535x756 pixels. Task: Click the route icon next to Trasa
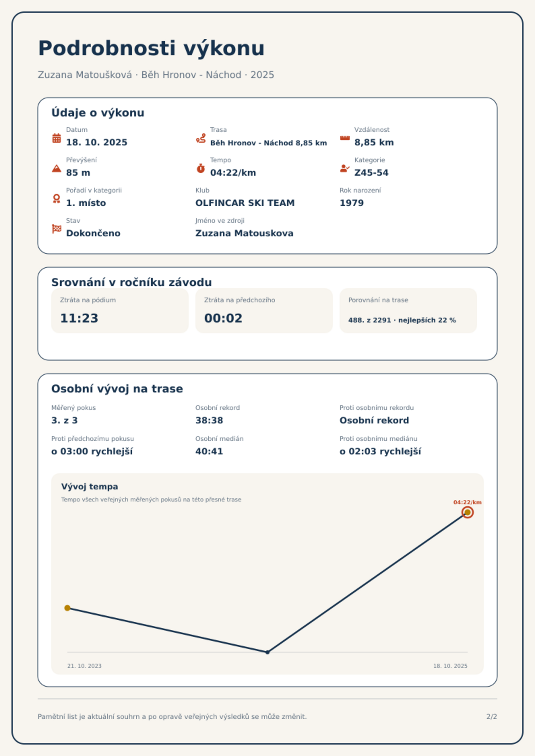[201, 138]
